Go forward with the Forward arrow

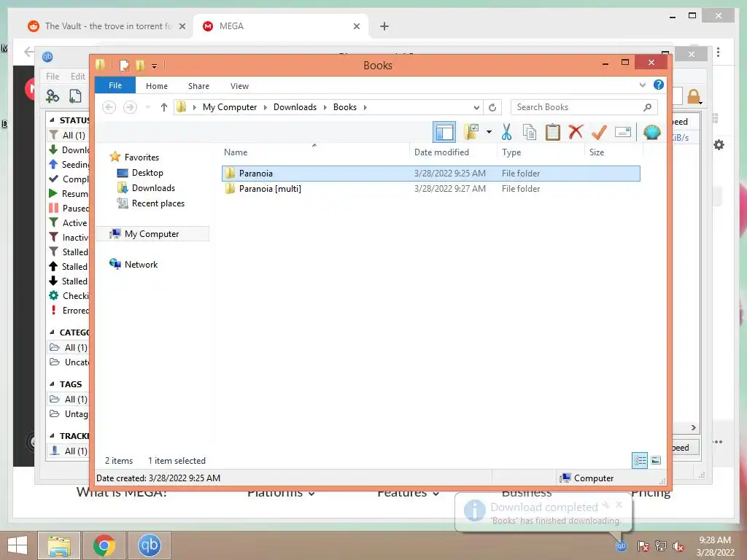click(x=130, y=107)
